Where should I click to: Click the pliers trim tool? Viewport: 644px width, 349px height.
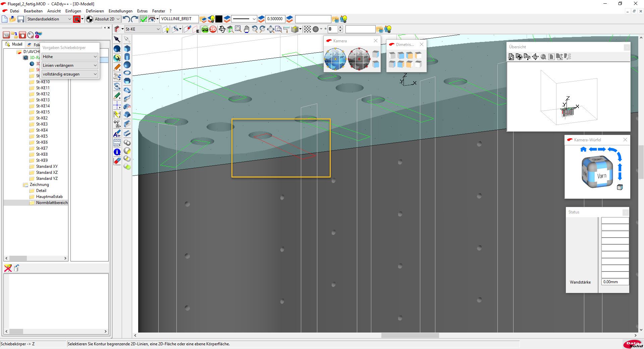pos(117,77)
